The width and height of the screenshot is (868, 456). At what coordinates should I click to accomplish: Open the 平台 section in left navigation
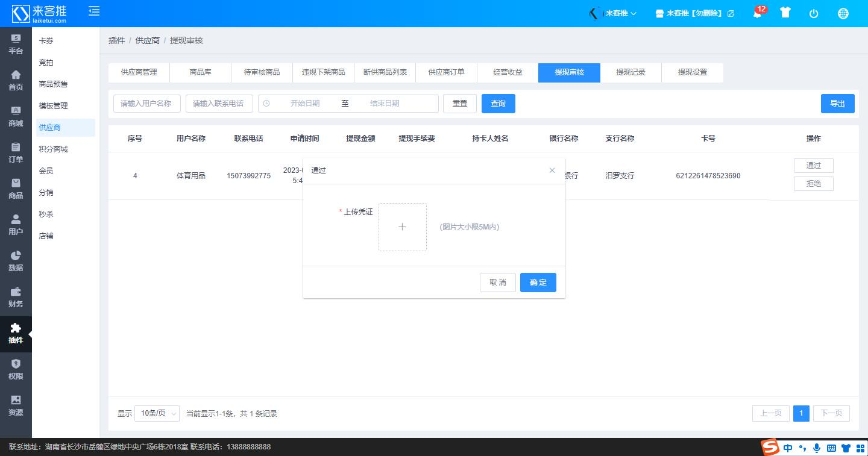(16, 45)
